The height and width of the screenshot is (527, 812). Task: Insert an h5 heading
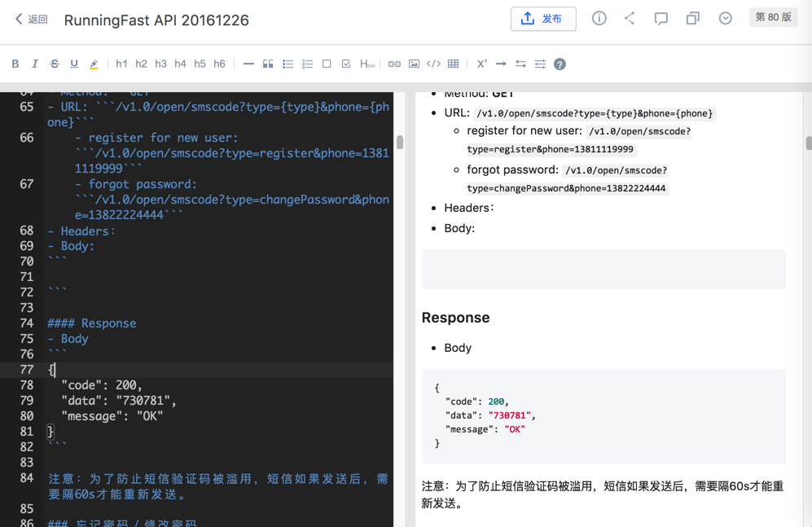coord(200,64)
